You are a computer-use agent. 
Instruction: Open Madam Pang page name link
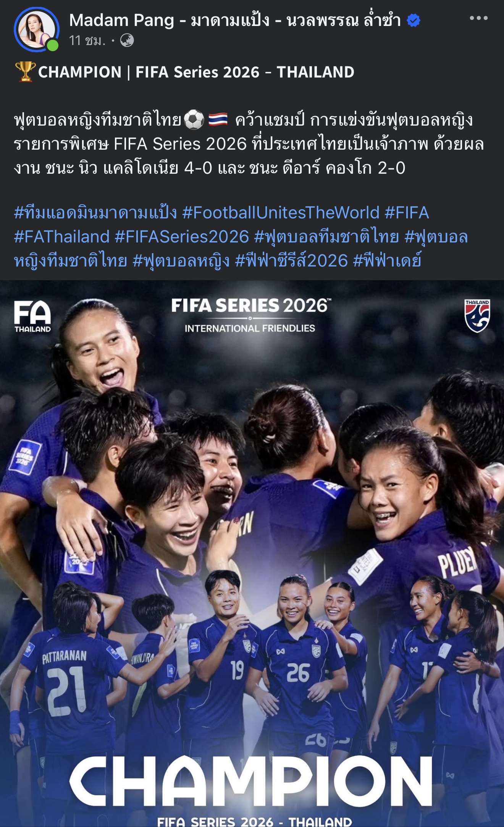[x=235, y=20]
